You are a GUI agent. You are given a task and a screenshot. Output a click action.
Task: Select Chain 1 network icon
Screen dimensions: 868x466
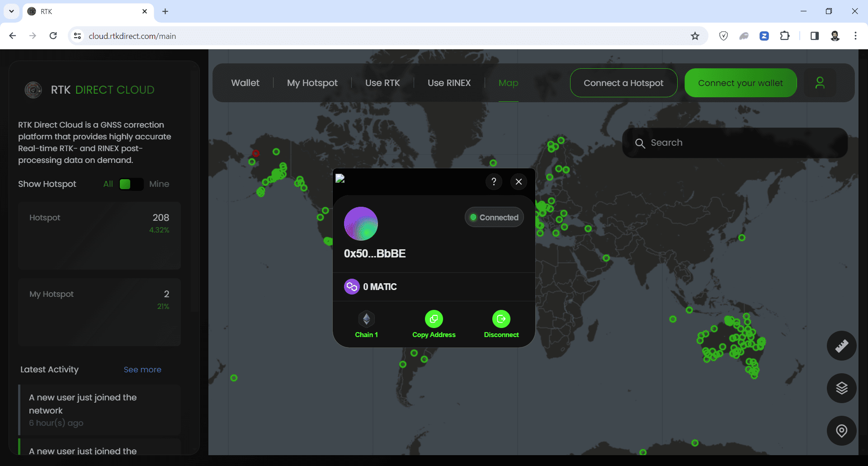[x=367, y=319]
